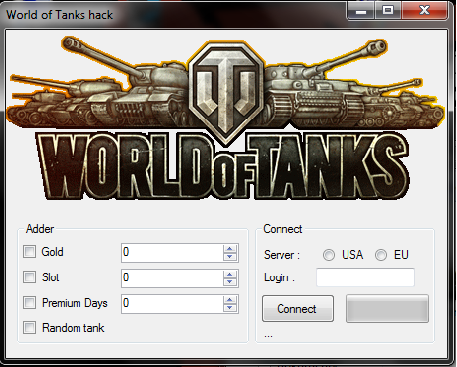This screenshot has width=457, height=367.
Task: Decrease Slot value with down arrow
Action: click(230, 282)
